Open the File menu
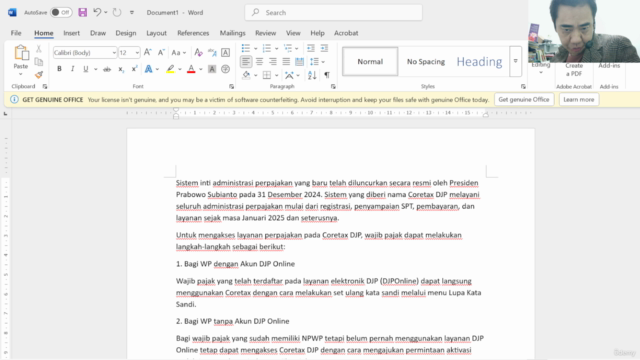The width and height of the screenshot is (640, 360). (16, 33)
